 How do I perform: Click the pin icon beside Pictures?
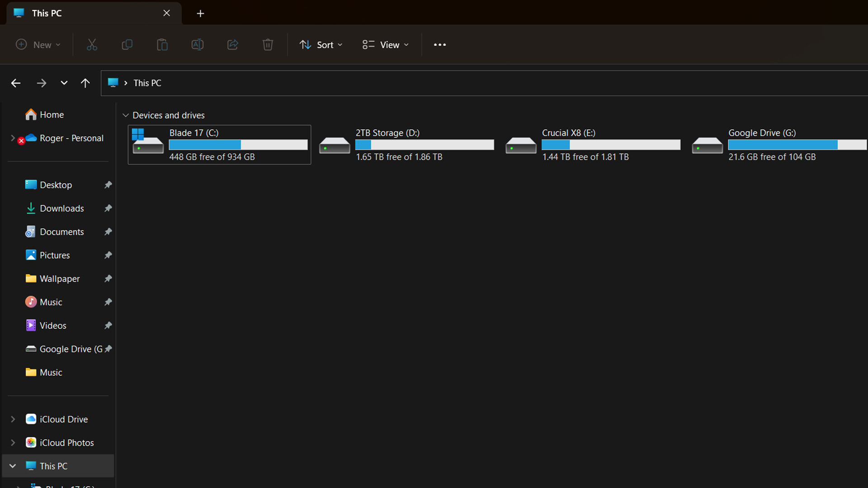coord(108,255)
